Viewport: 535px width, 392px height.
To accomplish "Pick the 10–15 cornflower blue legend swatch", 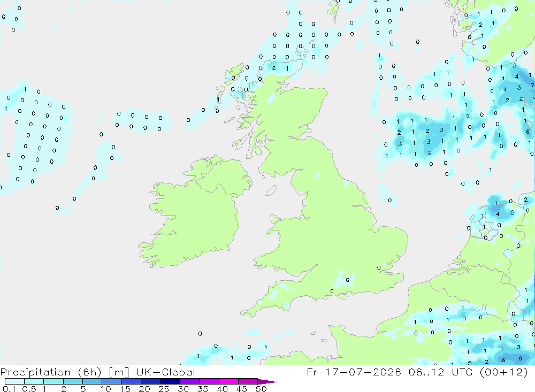I will [x=112, y=381].
